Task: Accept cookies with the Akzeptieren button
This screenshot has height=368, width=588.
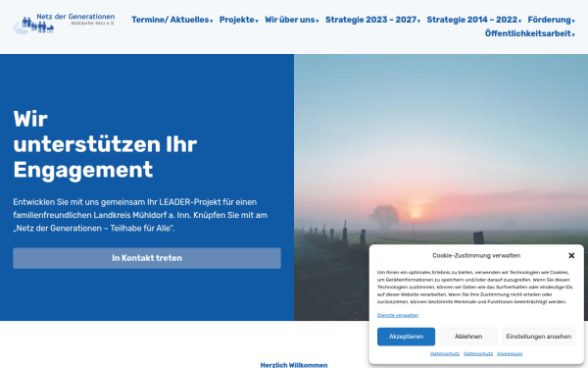Action: [406, 337]
